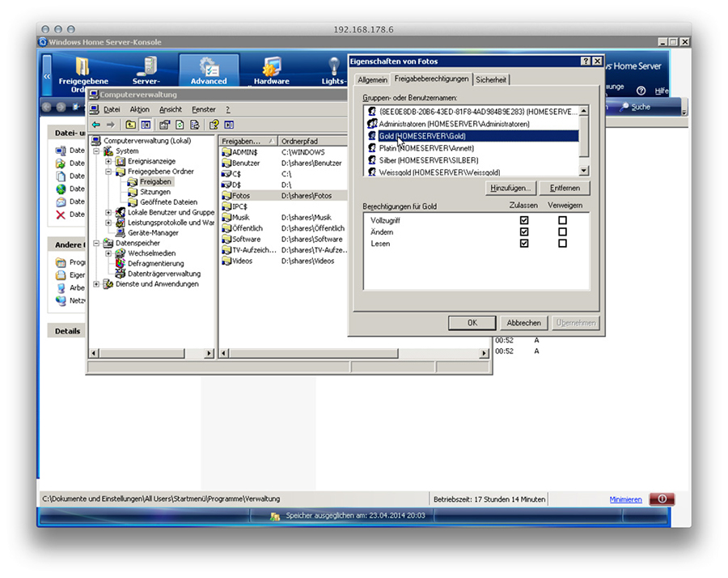The image size is (728, 578).
Task: Toggle Zulassen checkbox for Vollzugriff
Action: click(x=524, y=220)
